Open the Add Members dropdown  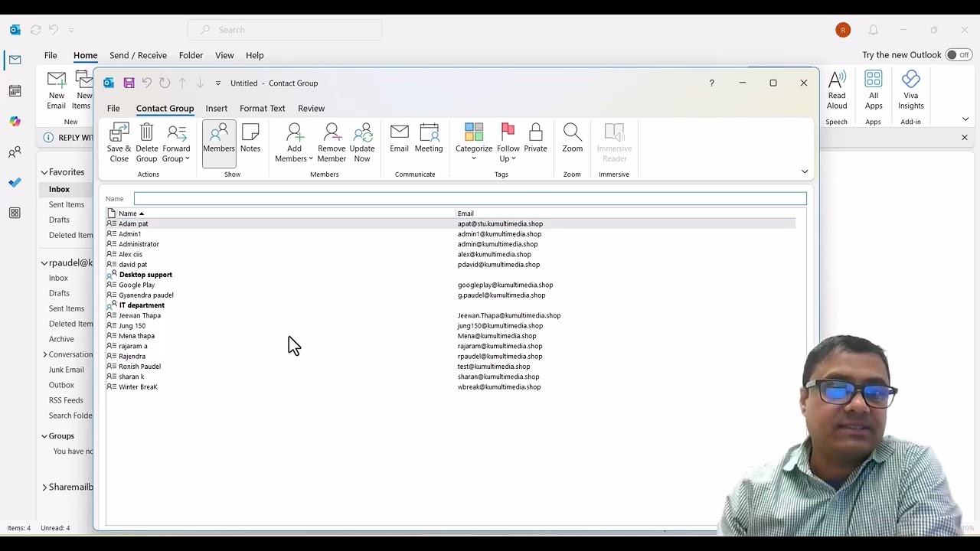(294, 143)
